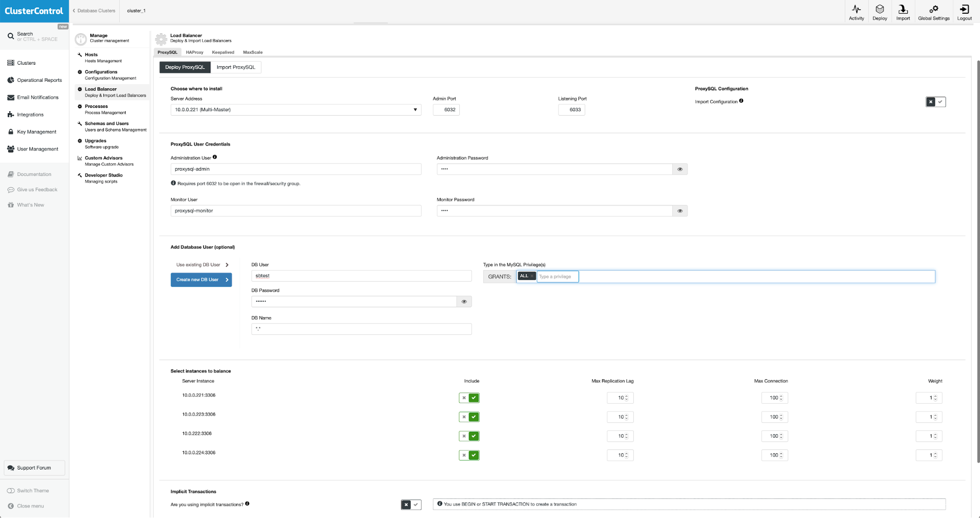The image size is (980, 518).
Task: Go back to Database Clusters breadcrumb
Action: (94, 11)
